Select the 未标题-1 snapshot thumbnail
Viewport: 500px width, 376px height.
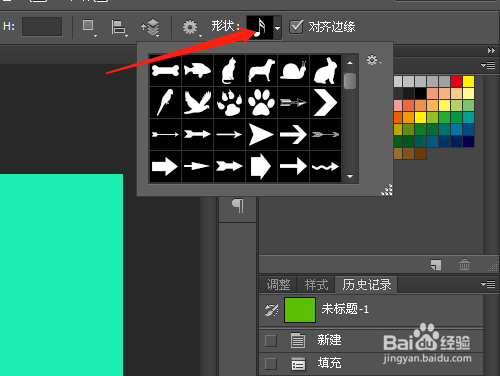click(x=300, y=310)
